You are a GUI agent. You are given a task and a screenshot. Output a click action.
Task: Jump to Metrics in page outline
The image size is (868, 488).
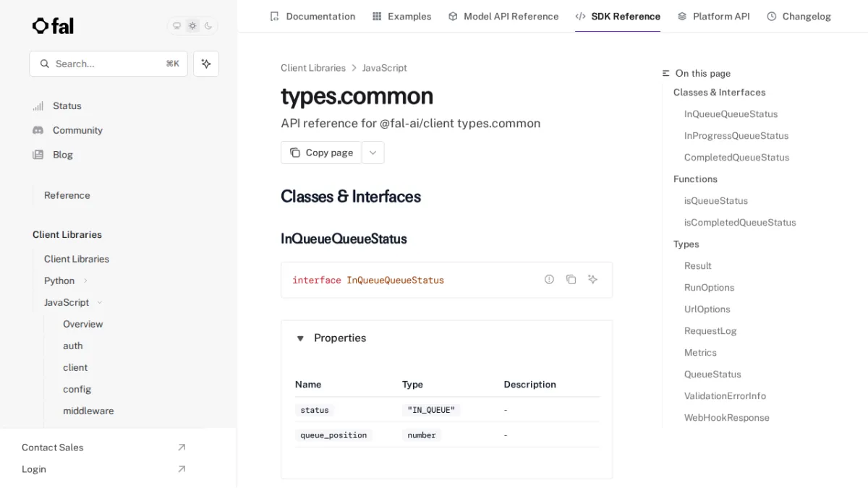click(x=700, y=353)
